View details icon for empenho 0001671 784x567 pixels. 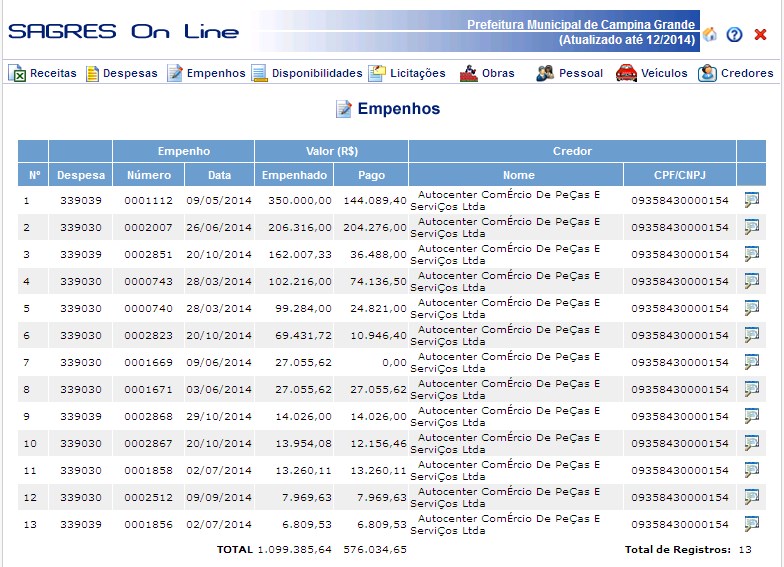pyautogui.click(x=752, y=389)
